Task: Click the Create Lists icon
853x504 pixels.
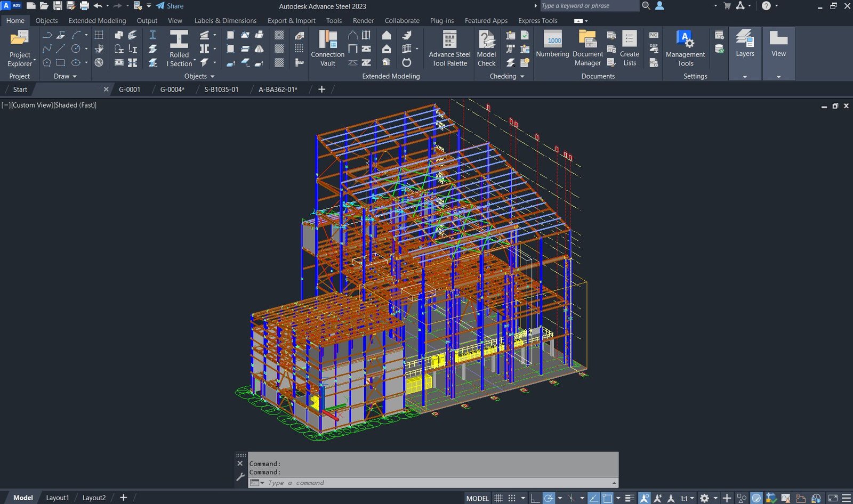Action: pyautogui.click(x=630, y=48)
